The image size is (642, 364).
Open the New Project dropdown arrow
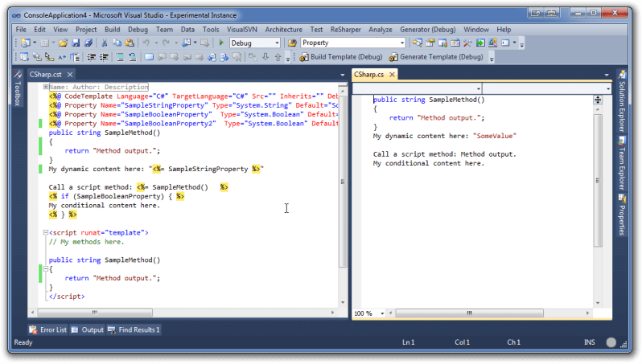pos(35,43)
